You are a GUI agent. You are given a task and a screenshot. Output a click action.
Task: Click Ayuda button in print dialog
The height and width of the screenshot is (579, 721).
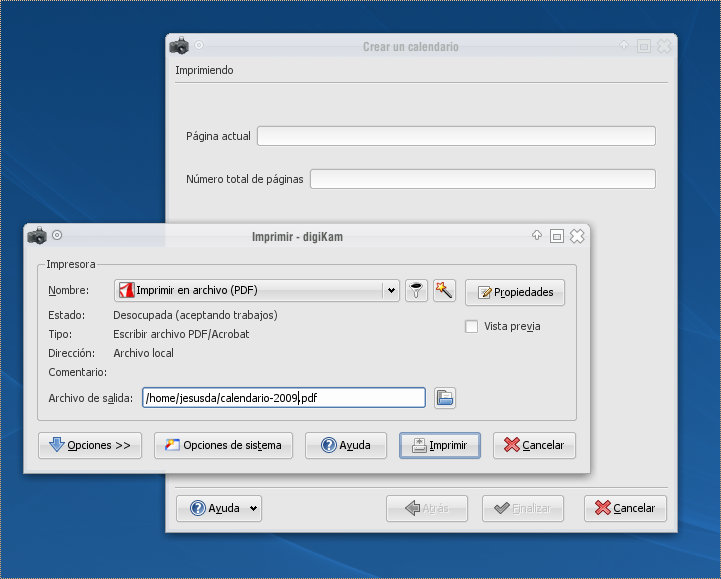click(x=346, y=445)
